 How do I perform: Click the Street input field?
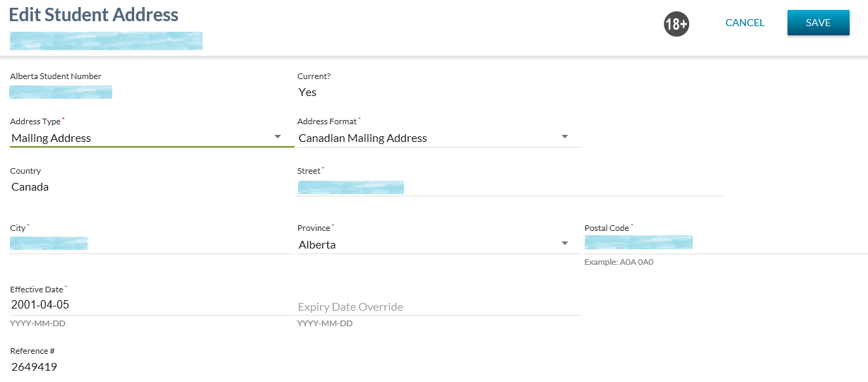(510, 187)
